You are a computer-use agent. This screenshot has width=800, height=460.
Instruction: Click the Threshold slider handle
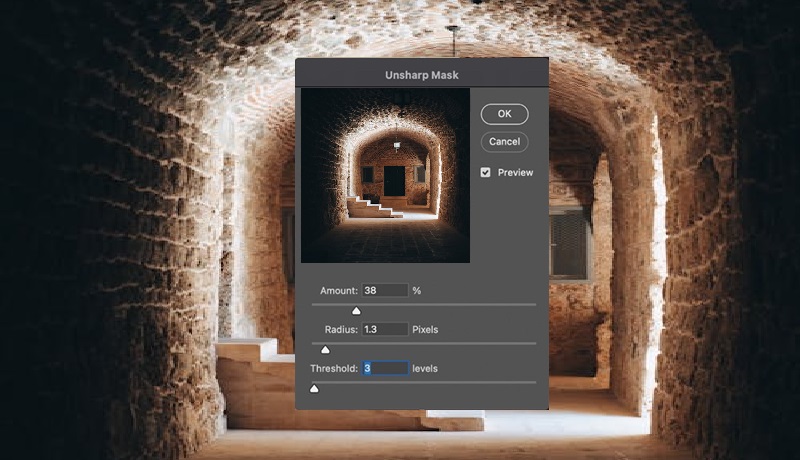314,389
